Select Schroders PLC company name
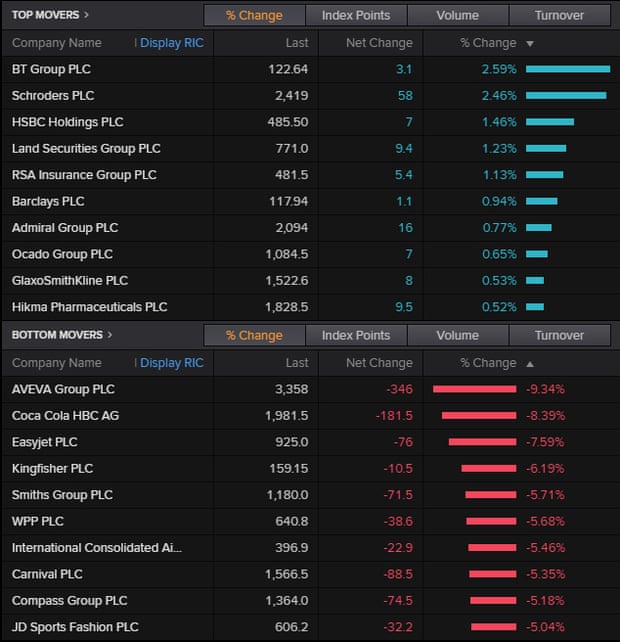The width and height of the screenshot is (620, 642). (x=53, y=96)
